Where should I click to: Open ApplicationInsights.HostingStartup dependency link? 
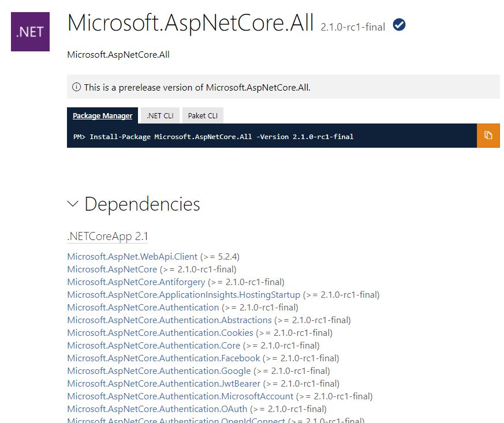pyautogui.click(x=184, y=295)
